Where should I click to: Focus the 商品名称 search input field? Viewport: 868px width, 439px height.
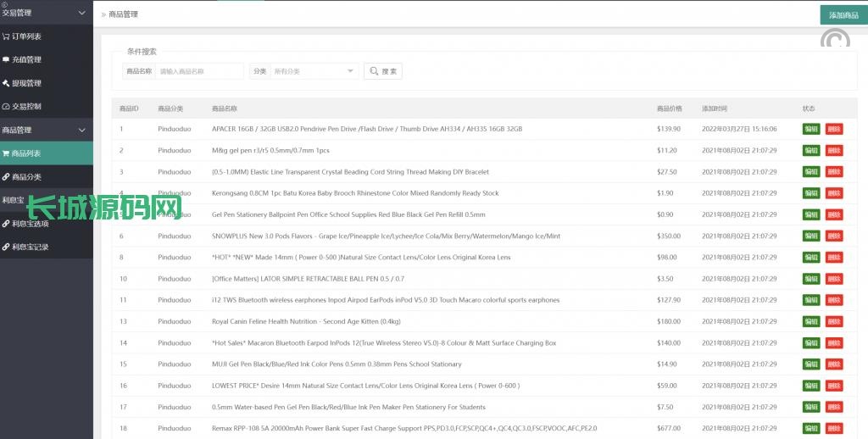click(x=199, y=71)
